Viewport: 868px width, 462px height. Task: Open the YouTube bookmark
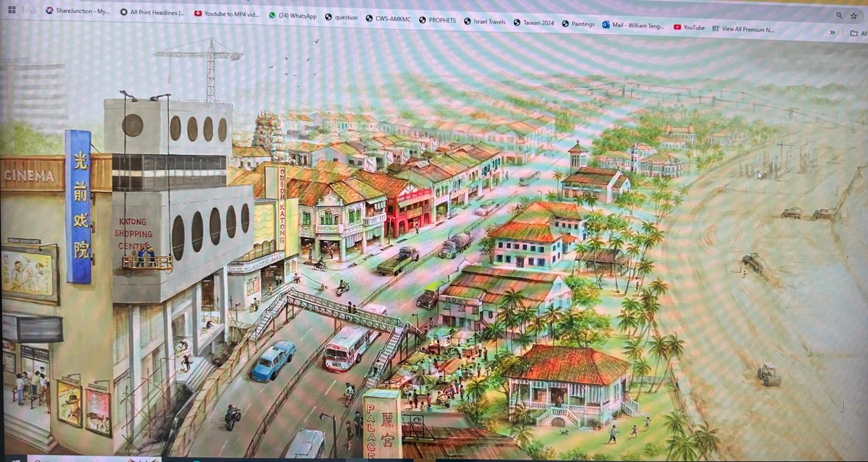click(x=689, y=27)
